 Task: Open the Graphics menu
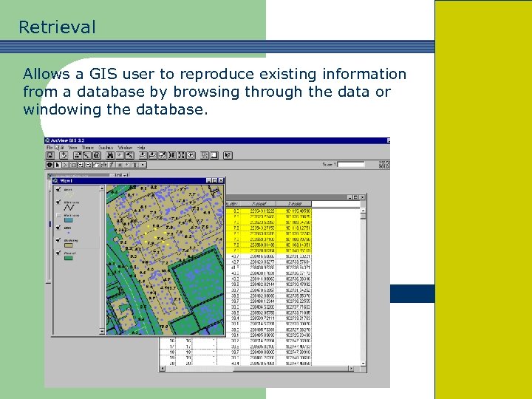106,148
